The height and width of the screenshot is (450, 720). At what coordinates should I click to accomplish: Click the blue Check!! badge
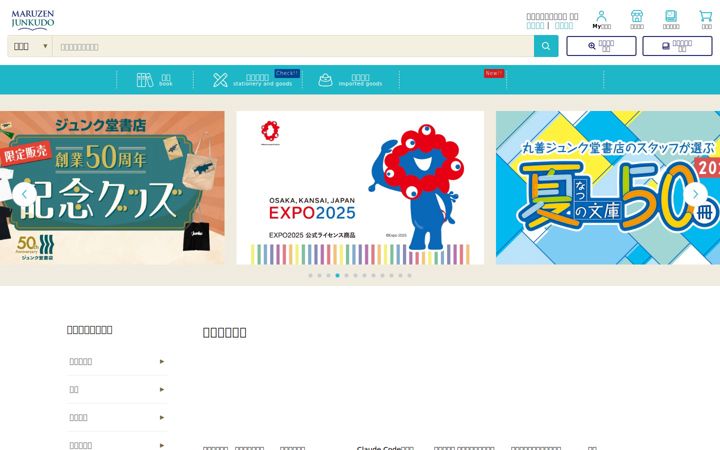coord(287,73)
